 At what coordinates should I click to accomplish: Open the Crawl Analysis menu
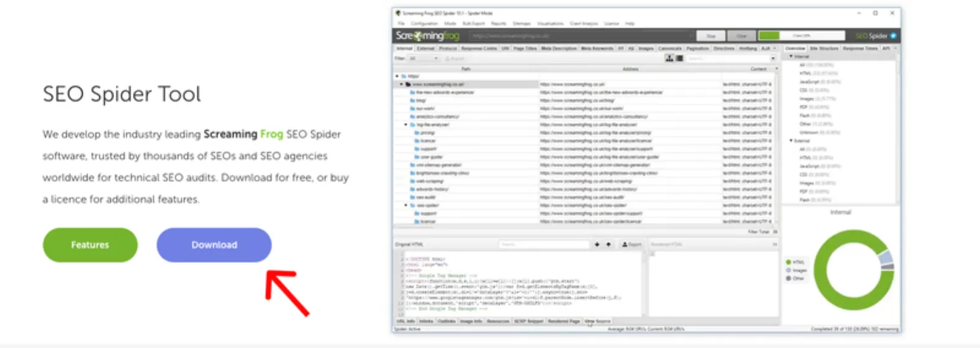pos(584,23)
